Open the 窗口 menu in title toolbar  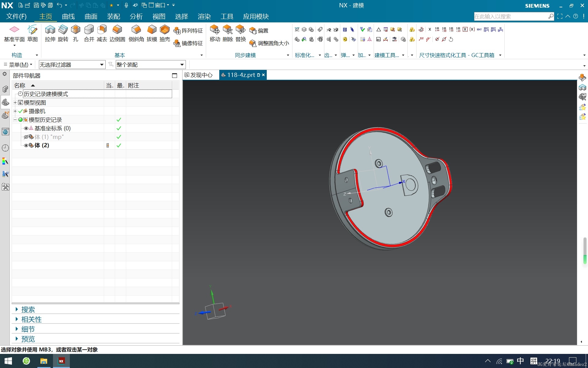[x=159, y=5]
